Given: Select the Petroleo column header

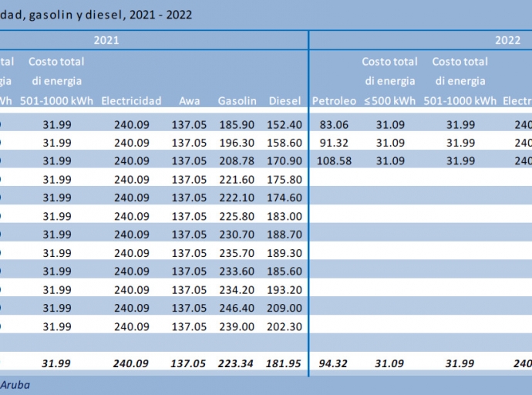Looking at the screenshot, I should (x=334, y=101).
